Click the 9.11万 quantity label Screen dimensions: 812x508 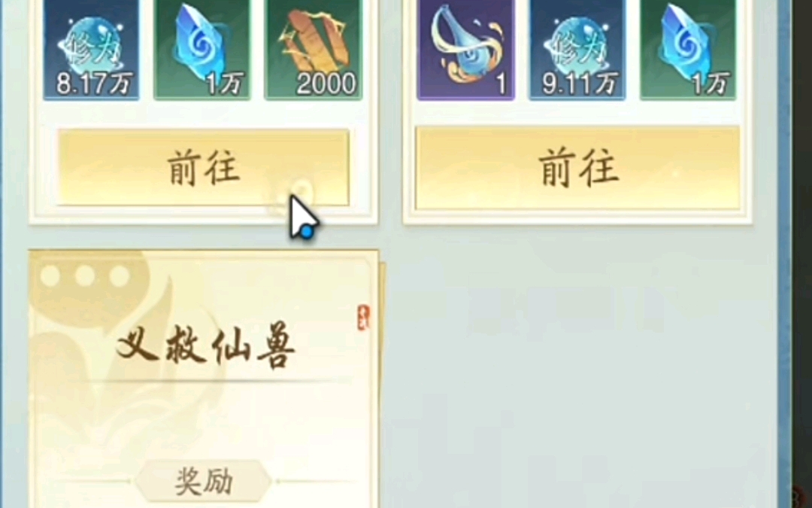(580, 84)
